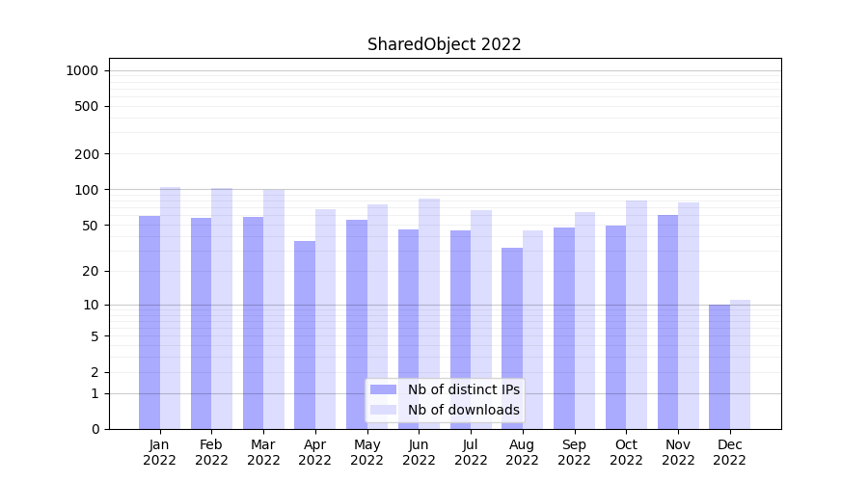This screenshot has width=868, height=482.
Task: Select the Dec 2022 distinct IPs bar
Action: (719, 366)
